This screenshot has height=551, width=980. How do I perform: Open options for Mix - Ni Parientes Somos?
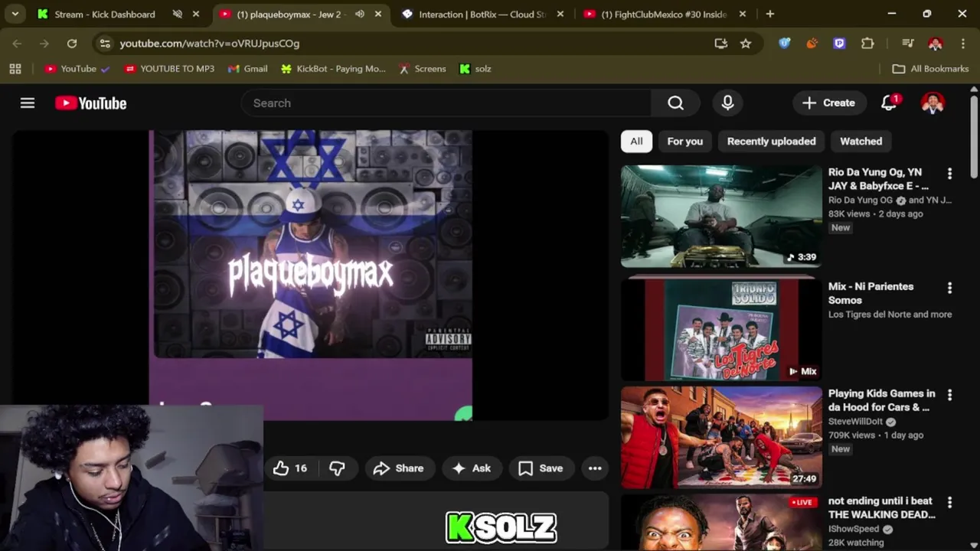pos(949,288)
